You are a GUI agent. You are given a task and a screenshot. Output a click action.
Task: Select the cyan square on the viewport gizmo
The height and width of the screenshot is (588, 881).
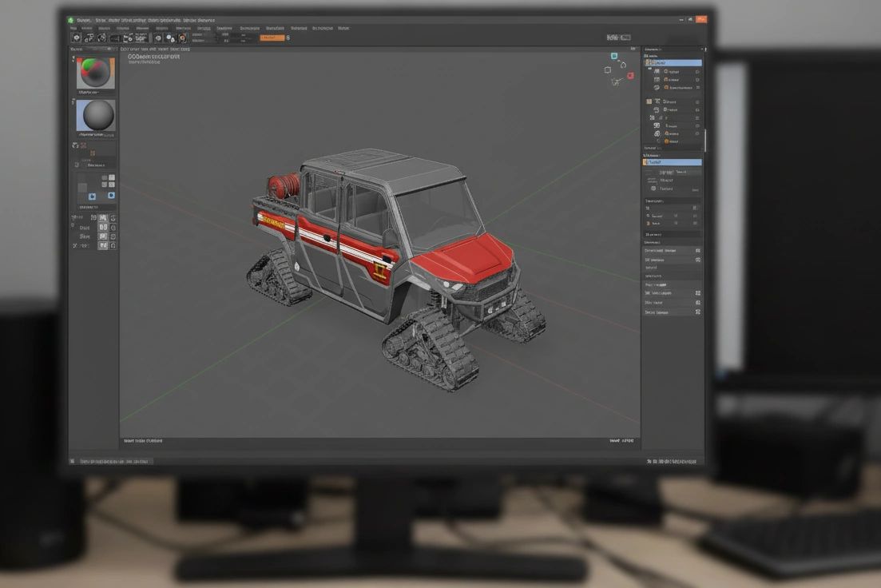click(x=614, y=57)
